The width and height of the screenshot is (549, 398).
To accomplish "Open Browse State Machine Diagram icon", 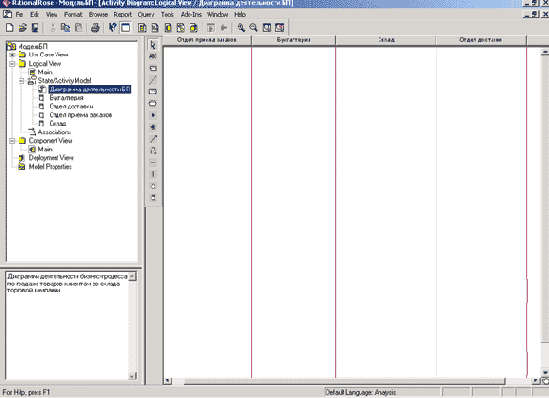I will pyautogui.click(x=181, y=28).
